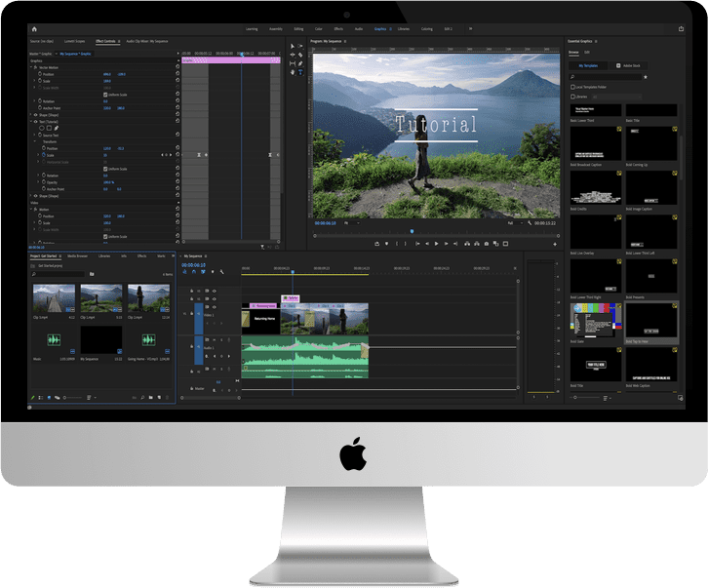
Task: Click the Adobe Stock button
Action: [629, 65]
